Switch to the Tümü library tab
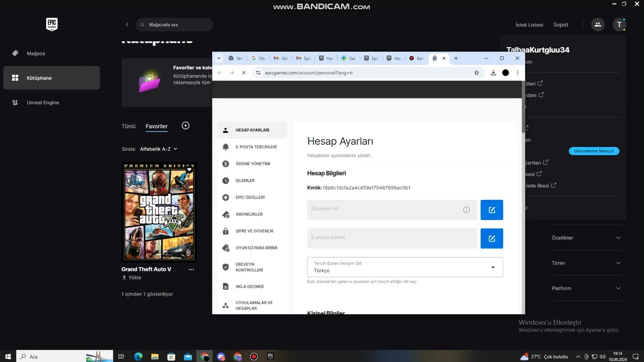Viewport: 644px width, 362px height. click(129, 126)
